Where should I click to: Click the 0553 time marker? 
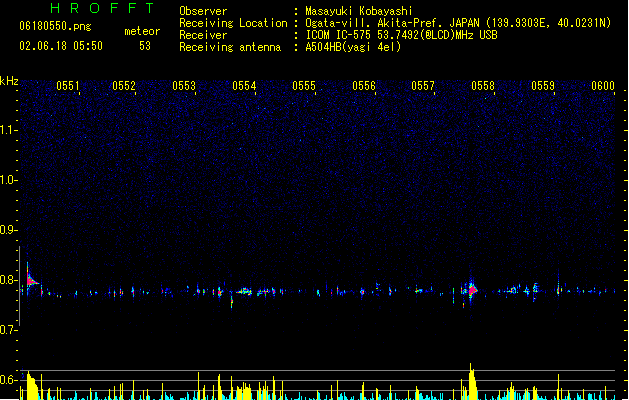click(x=184, y=86)
